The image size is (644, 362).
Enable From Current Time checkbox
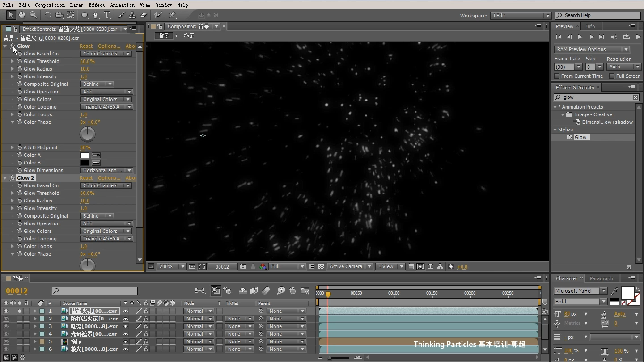[x=557, y=76]
